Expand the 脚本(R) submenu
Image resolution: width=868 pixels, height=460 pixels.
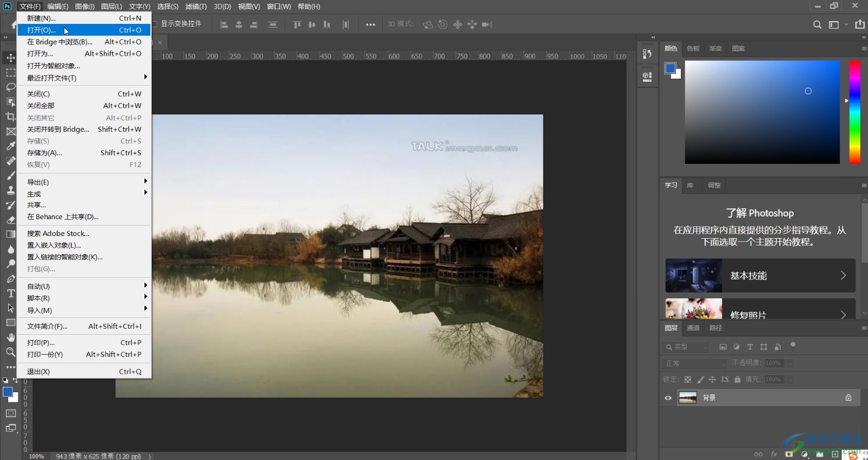click(x=84, y=298)
